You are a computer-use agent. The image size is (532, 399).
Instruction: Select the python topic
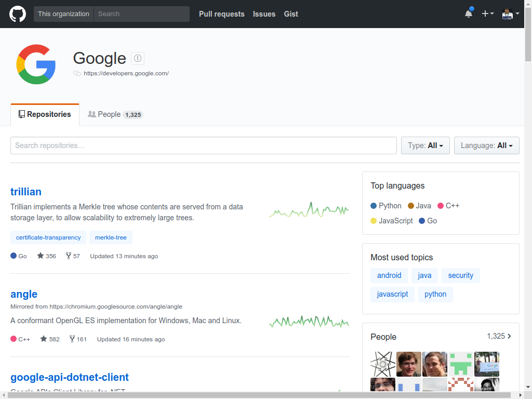pos(435,294)
